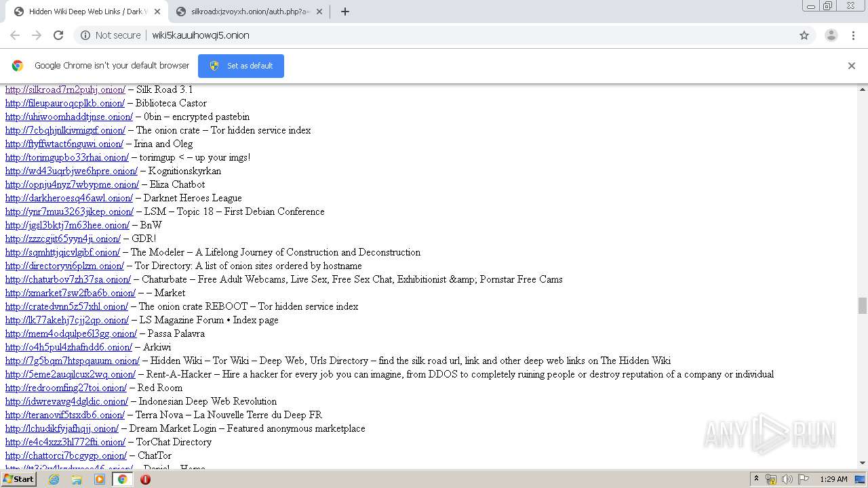This screenshot has width=868, height=488.
Task: Open the chattorci7bcgygp.onion ChatTor link
Action: click(66, 455)
